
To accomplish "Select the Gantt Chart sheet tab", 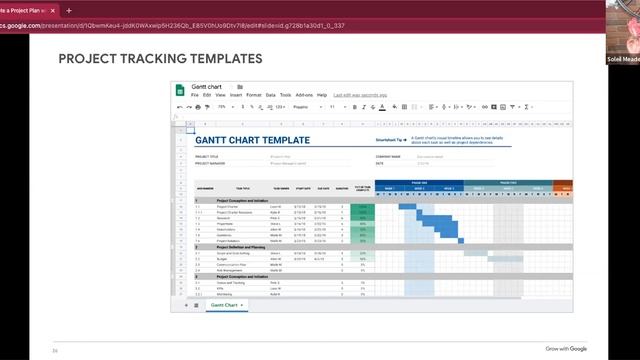I will [x=227, y=305].
